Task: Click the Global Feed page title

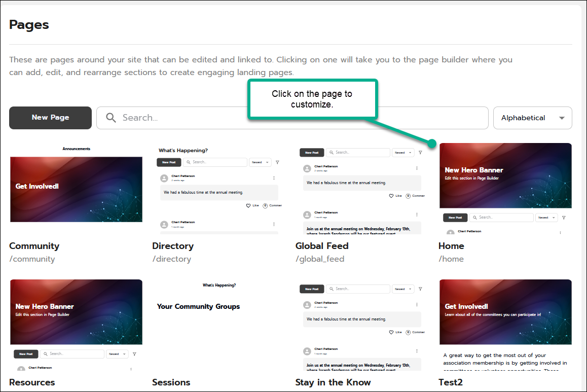Action: pos(322,246)
